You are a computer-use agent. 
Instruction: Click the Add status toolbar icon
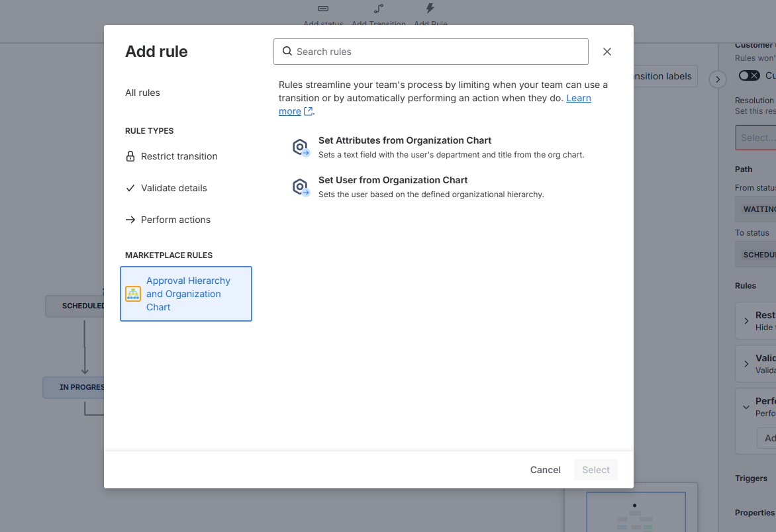coord(323,9)
